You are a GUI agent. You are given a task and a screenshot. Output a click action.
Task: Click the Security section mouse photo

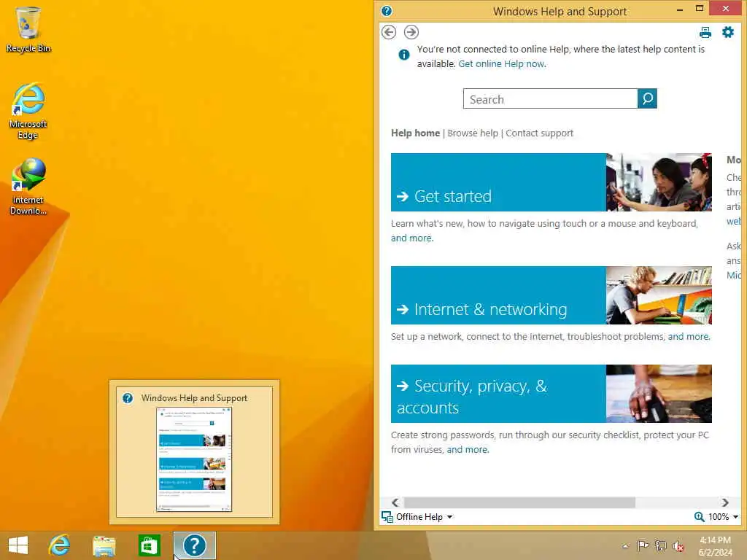point(659,394)
